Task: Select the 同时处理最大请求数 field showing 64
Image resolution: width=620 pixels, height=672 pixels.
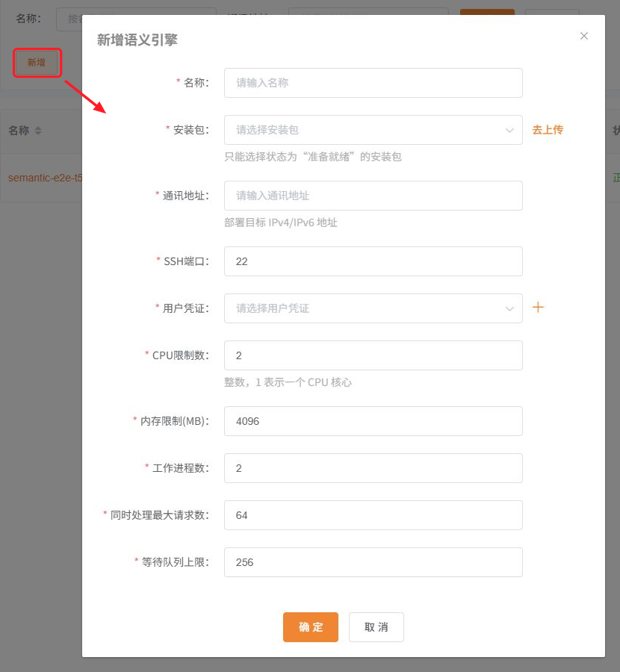Action: tap(373, 515)
